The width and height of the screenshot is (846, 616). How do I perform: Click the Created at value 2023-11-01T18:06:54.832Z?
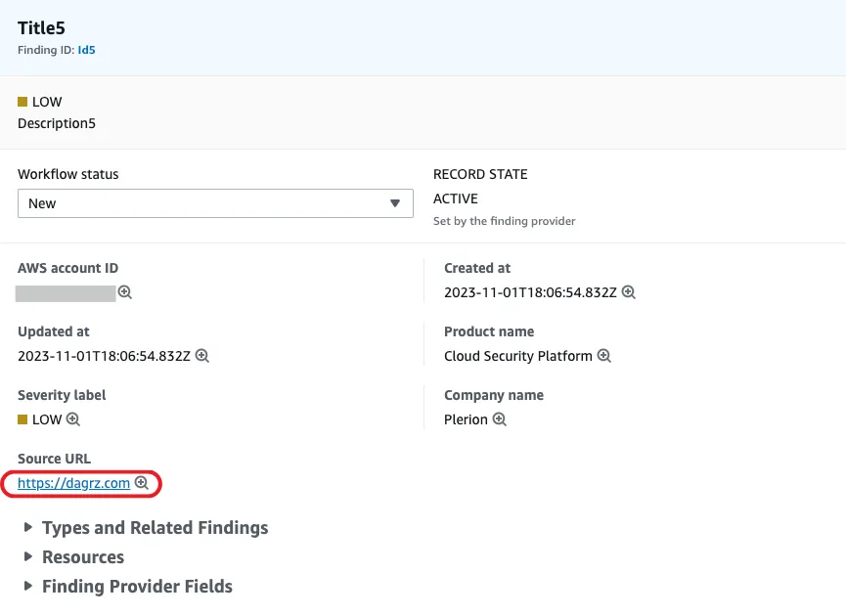point(530,292)
